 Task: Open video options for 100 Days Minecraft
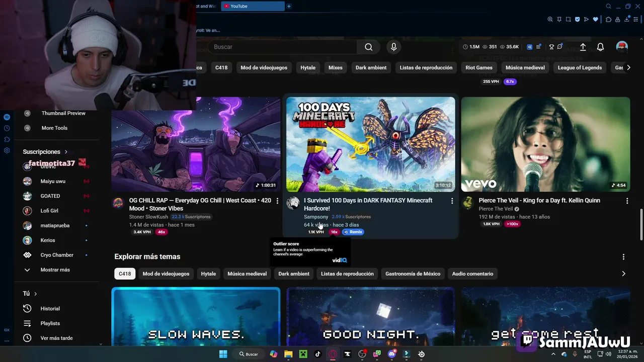(x=452, y=201)
